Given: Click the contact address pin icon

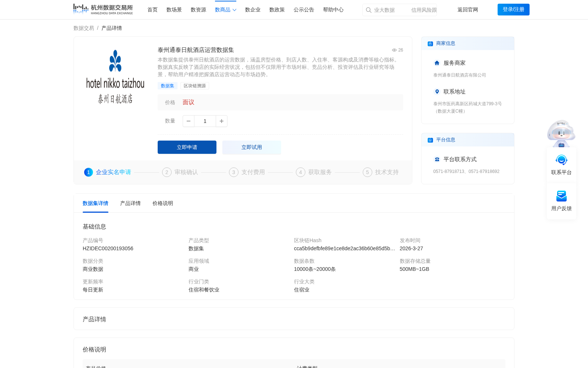Looking at the screenshot, I should tap(437, 92).
